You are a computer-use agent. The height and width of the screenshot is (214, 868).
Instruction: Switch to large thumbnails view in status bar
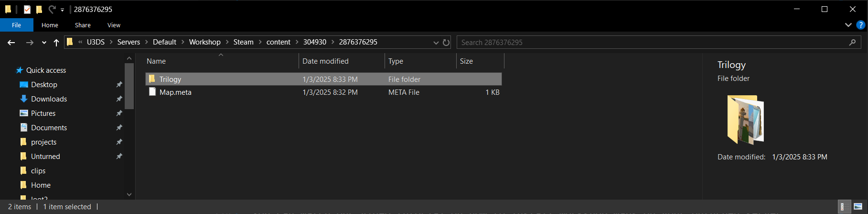(858, 207)
